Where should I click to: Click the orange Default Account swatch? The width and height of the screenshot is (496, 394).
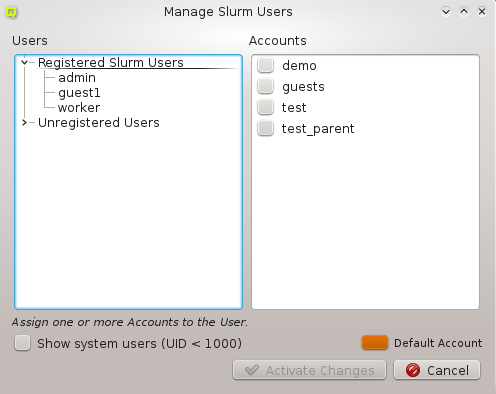coord(375,342)
